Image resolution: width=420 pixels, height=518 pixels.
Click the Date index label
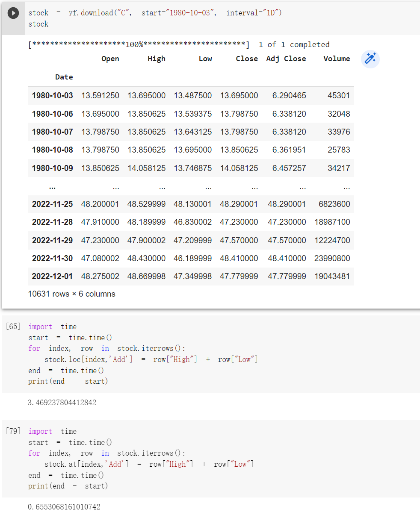(x=64, y=77)
